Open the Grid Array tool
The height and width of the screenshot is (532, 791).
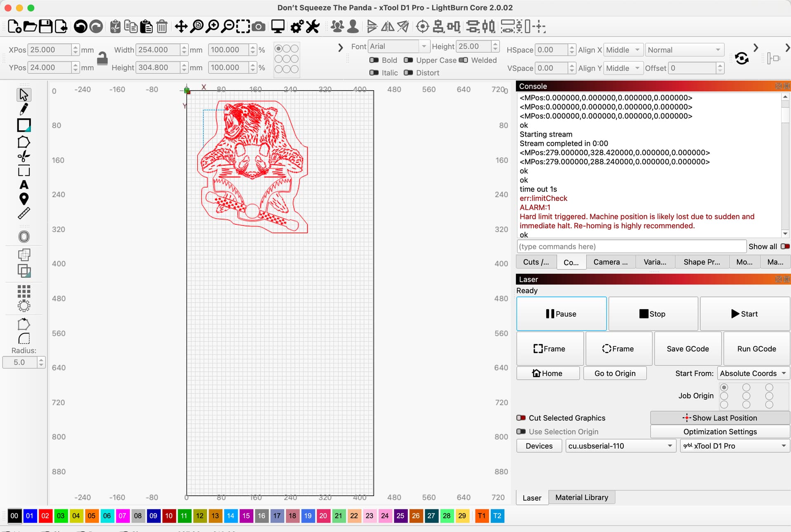click(24, 291)
